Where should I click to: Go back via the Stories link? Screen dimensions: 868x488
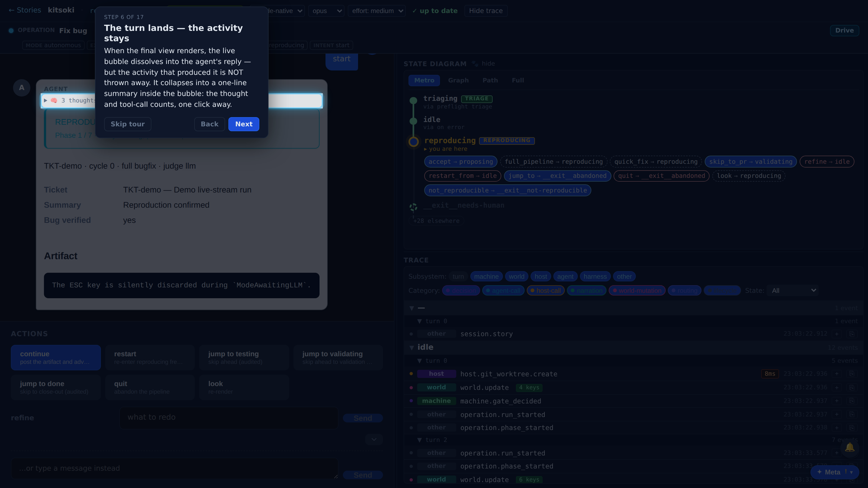tap(25, 10)
